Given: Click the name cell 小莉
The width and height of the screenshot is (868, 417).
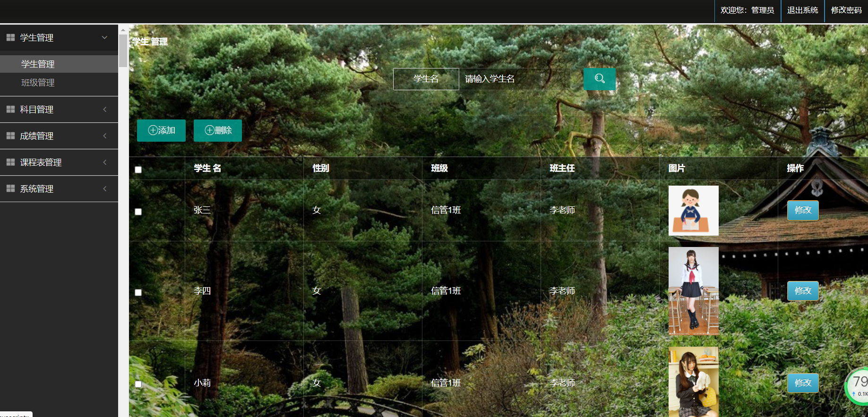Looking at the screenshot, I should (202, 383).
